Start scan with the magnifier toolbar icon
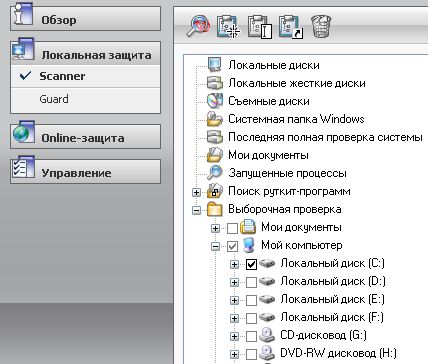Viewport: 428px width, 364px height. (x=198, y=26)
